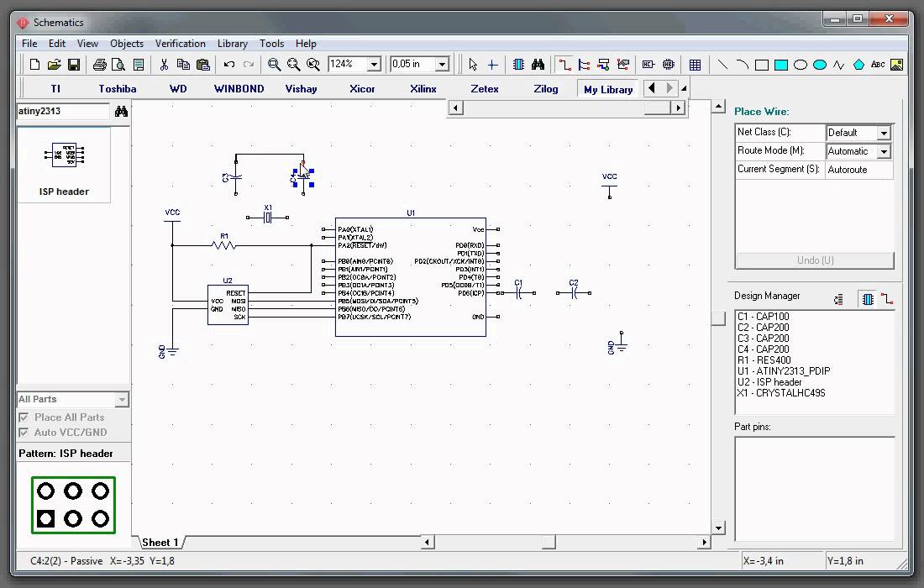Copy selection to clipboard
The height and width of the screenshot is (588, 924).
pyautogui.click(x=183, y=64)
